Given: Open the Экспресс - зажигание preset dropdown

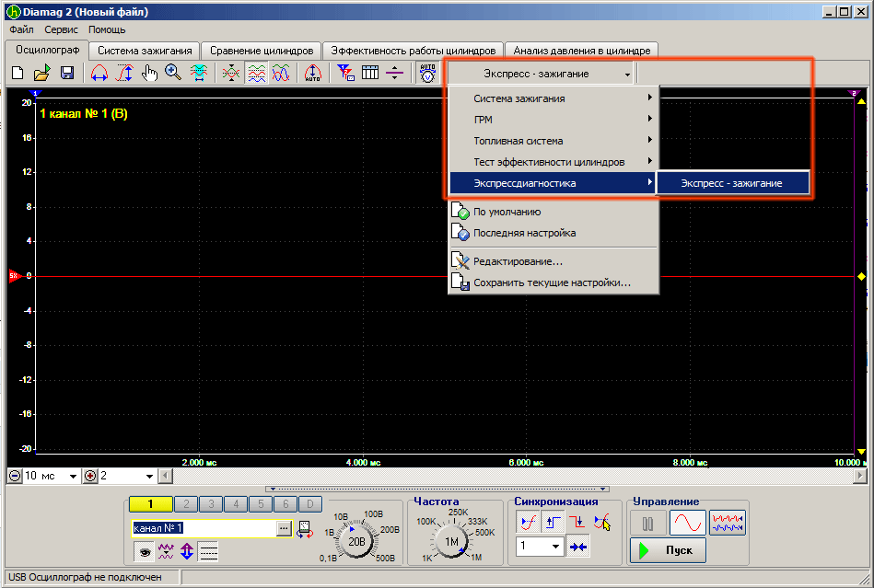Looking at the screenshot, I should [x=540, y=74].
